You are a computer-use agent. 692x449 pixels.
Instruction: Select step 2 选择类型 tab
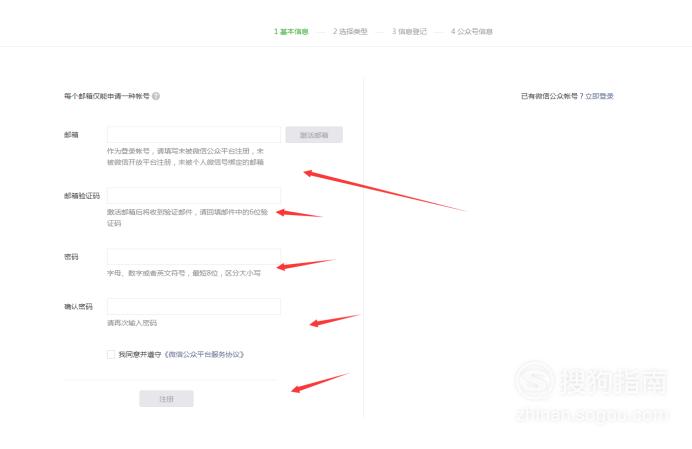[350, 31]
